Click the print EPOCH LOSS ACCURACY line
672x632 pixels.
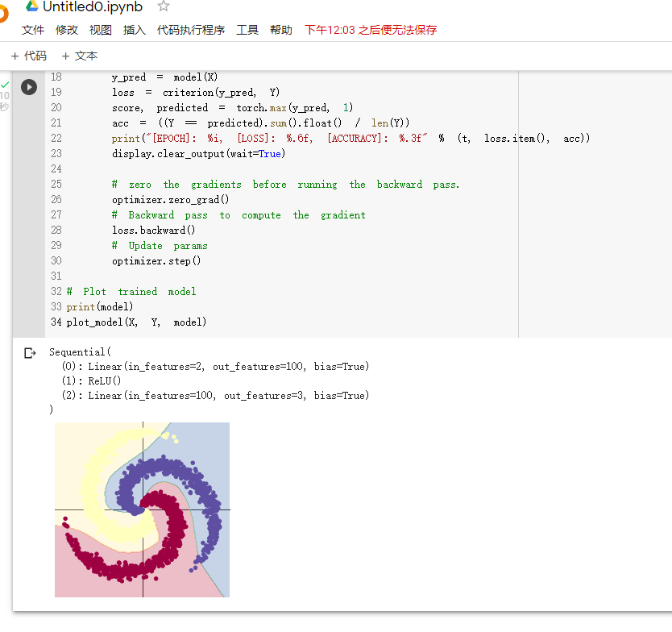(x=351, y=139)
